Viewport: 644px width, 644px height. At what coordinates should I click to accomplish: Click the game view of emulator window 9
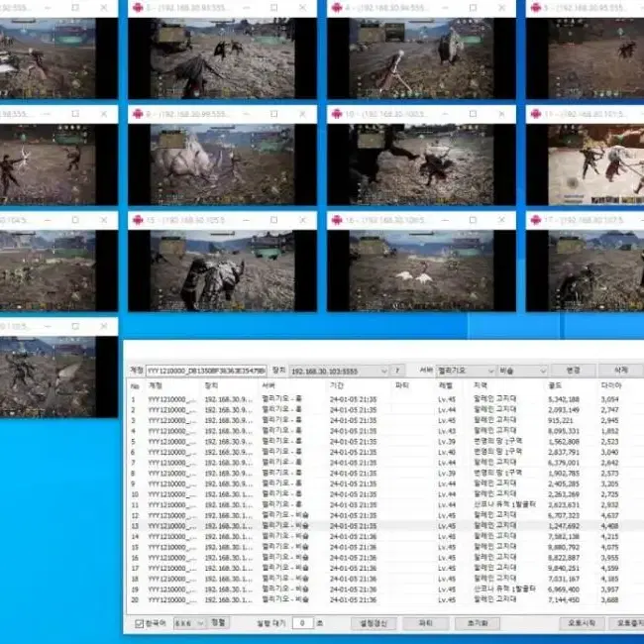(222, 164)
